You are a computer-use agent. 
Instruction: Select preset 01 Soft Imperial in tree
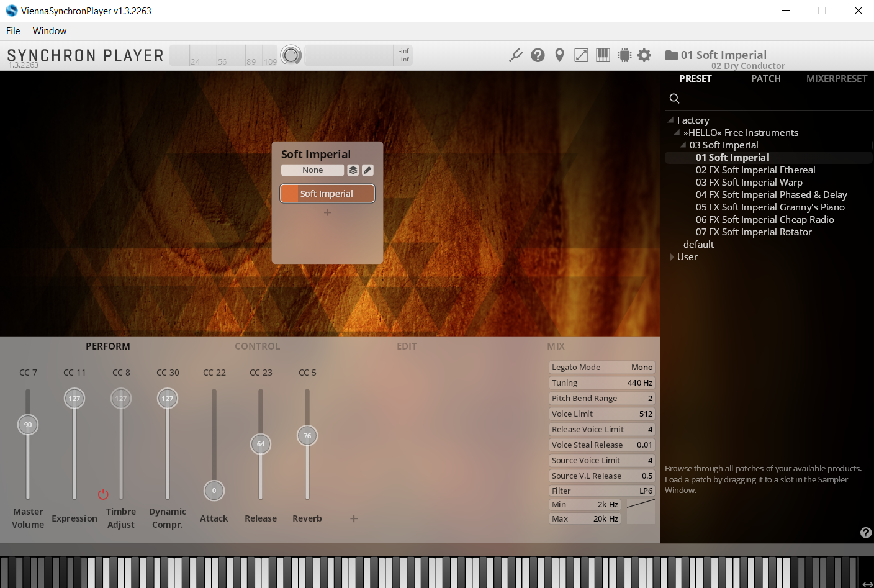coord(732,158)
